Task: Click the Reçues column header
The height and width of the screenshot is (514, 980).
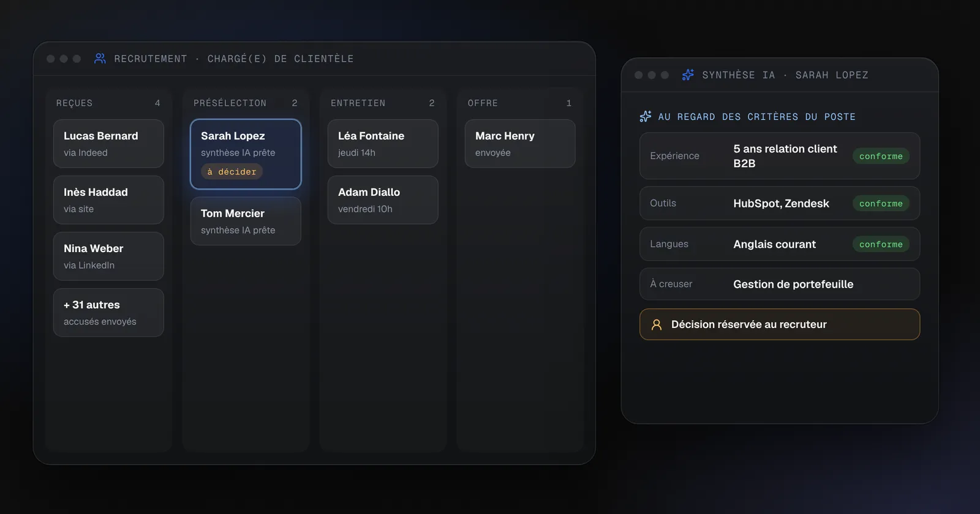Action: point(74,103)
